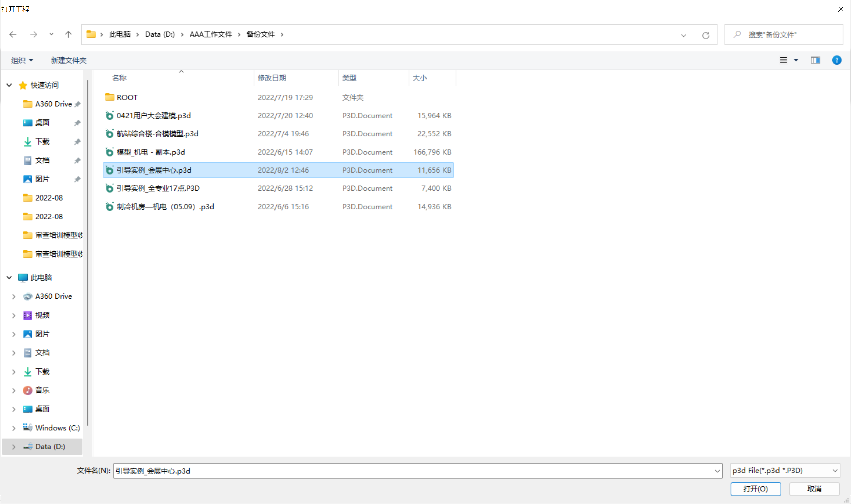Toggle the preview pane icon

[815, 60]
